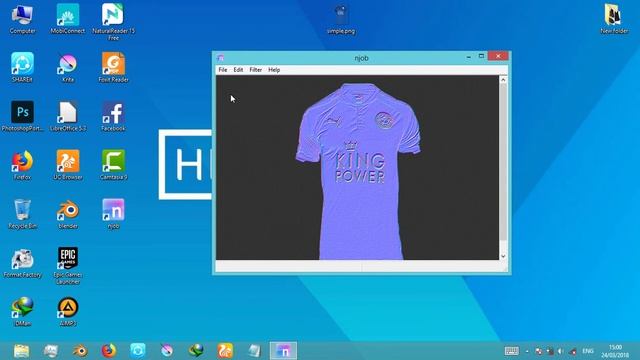Select the Firefox desktop icon
This screenshot has width=640, height=360.
point(22,165)
